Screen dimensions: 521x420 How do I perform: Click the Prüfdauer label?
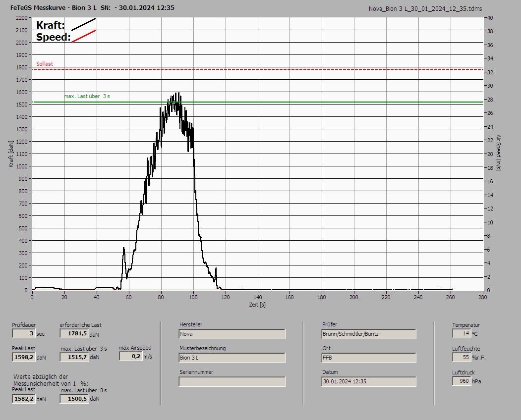point(24,325)
